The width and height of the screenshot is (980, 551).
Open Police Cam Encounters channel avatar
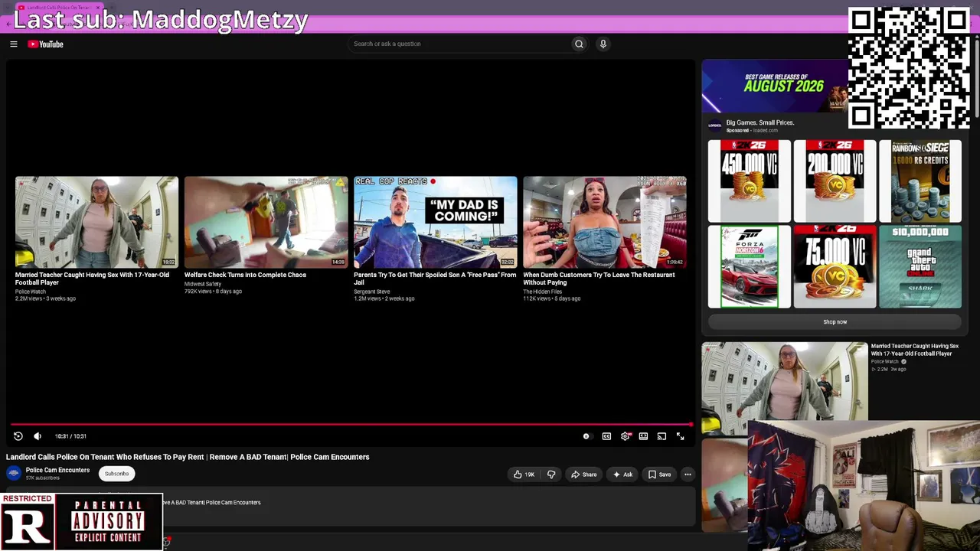point(14,473)
